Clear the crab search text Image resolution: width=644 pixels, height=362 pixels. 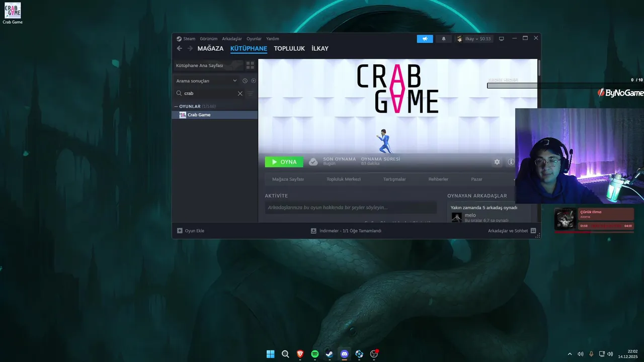(x=240, y=94)
